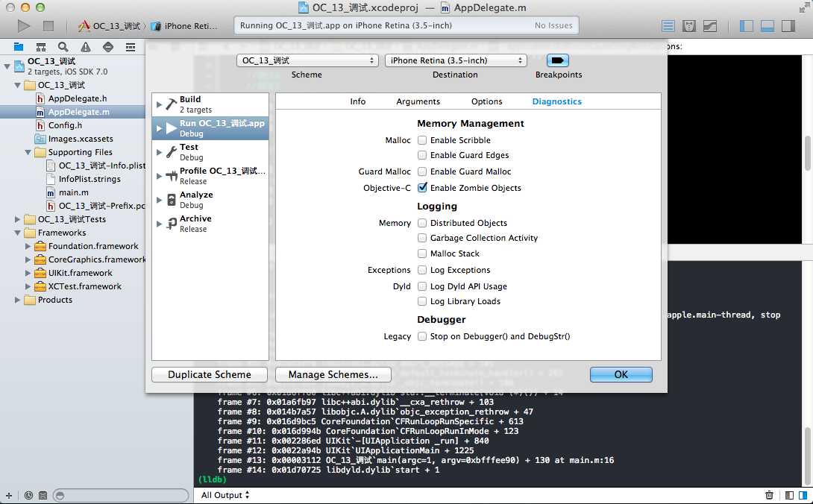Open the Debug navigator lines icon
The height and width of the screenshot is (504, 813).
coord(131,47)
